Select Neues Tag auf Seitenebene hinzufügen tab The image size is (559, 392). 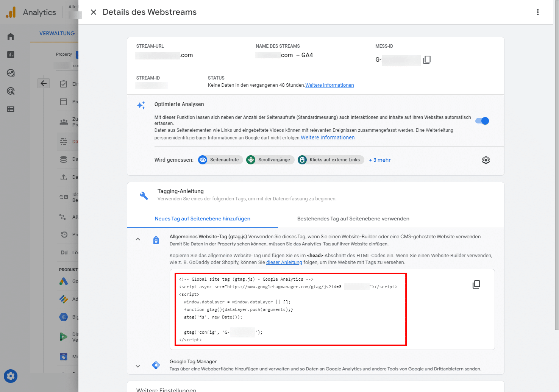click(203, 219)
